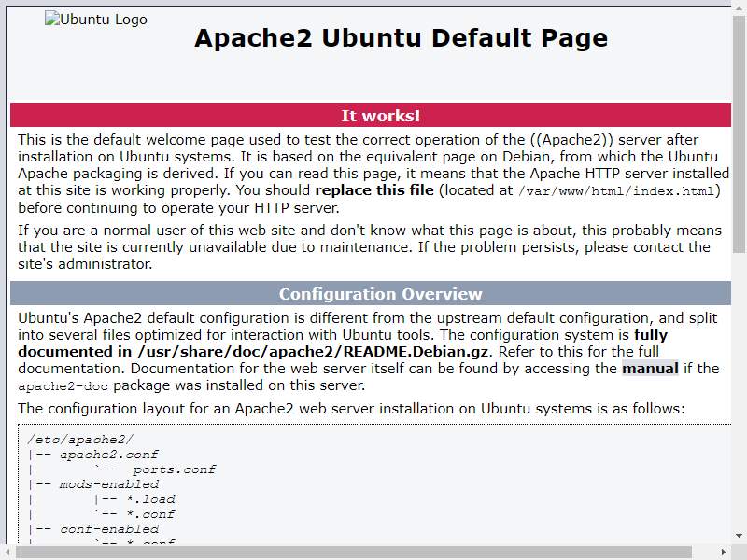The image size is (747, 560).
Task: Click "*.load" in the config tree
Action: pyautogui.click(x=151, y=499)
